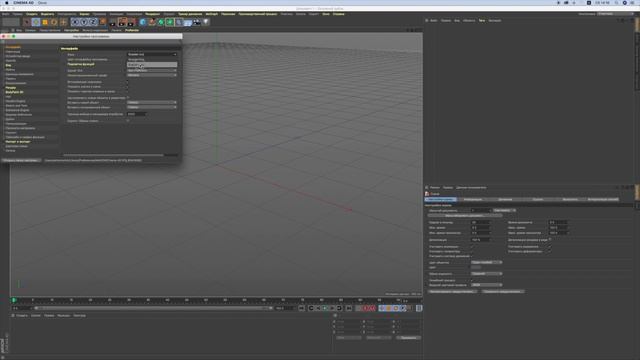
Task: Click the attribute selection limit field
Action: coord(135,114)
